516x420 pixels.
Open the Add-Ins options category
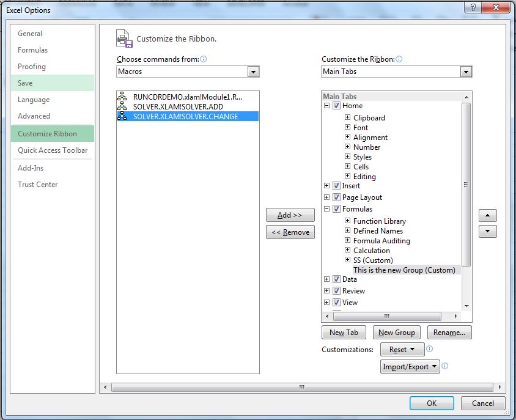[x=53, y=168]
